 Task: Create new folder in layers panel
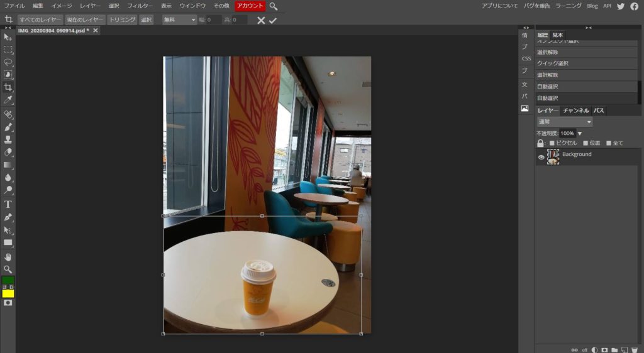(x=614, y=350)
